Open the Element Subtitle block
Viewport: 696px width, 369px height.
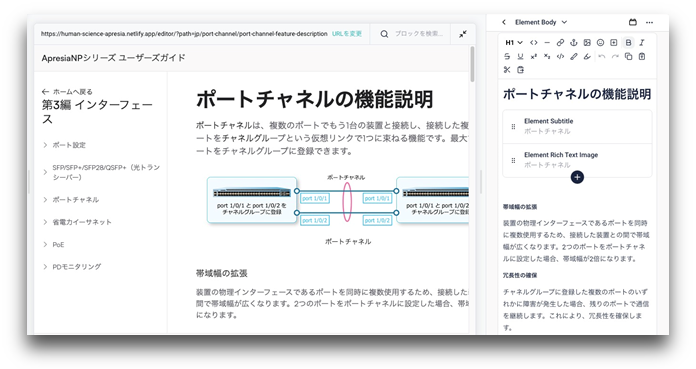[577, 127]
